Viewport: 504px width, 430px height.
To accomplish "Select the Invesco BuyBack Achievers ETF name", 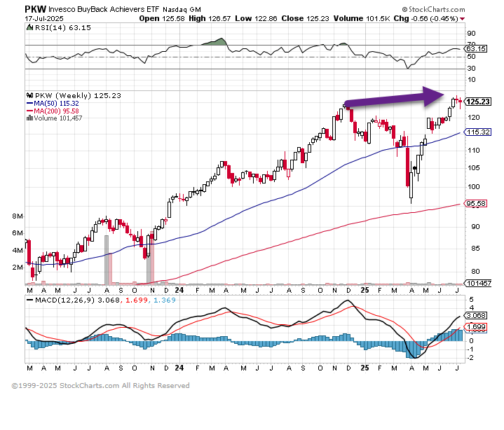I will [x=104, y=9].
